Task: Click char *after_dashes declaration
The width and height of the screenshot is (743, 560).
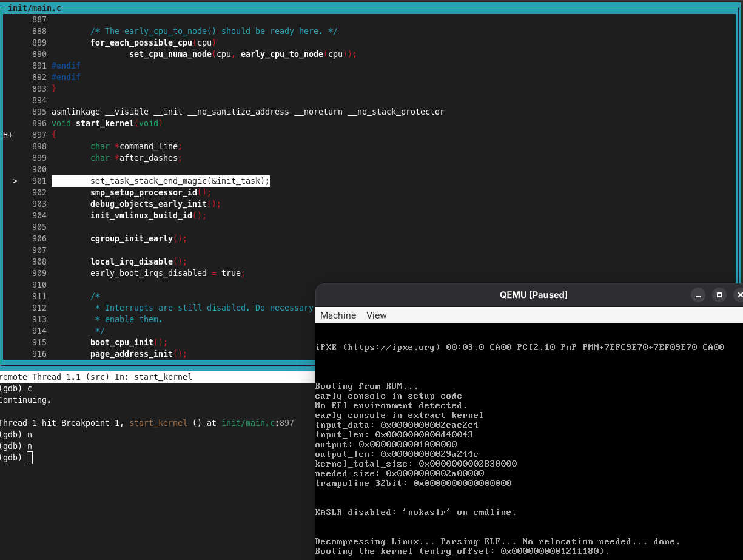Action: coord(136,158)
